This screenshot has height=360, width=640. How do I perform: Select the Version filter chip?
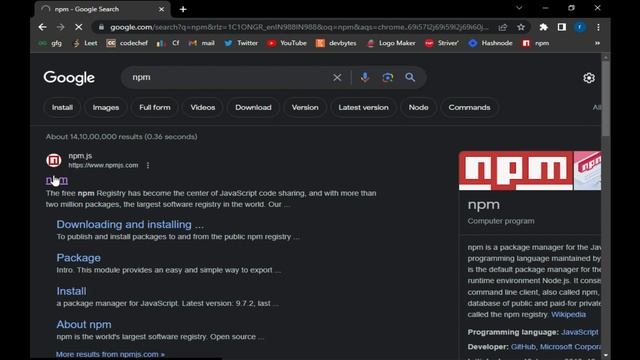point(305,107)
